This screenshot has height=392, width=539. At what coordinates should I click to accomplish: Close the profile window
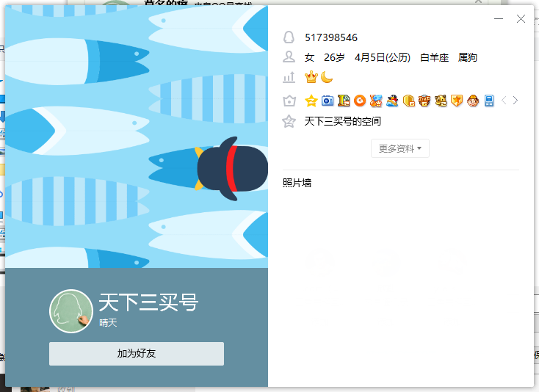point(521,18)
